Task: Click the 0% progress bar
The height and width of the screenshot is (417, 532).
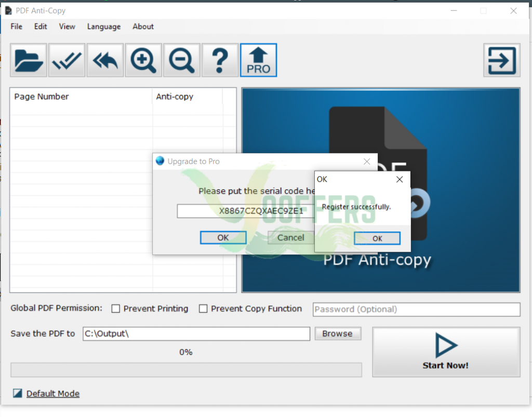Action: click(186, 370)
